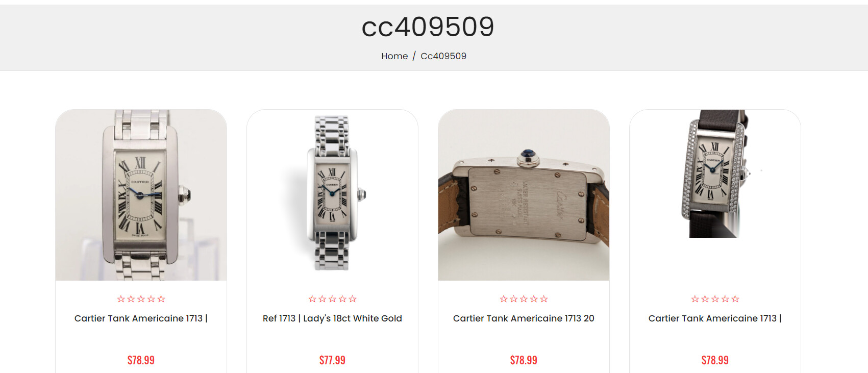The image size is (868, 373).
Task: Click star rating of third product
Action: (x=524, y=299)
